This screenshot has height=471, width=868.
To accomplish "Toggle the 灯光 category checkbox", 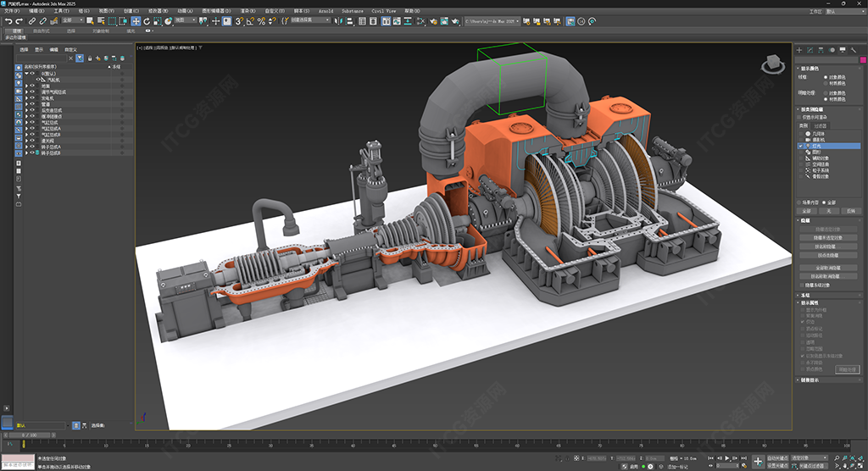I will click(x=799, y=145).
